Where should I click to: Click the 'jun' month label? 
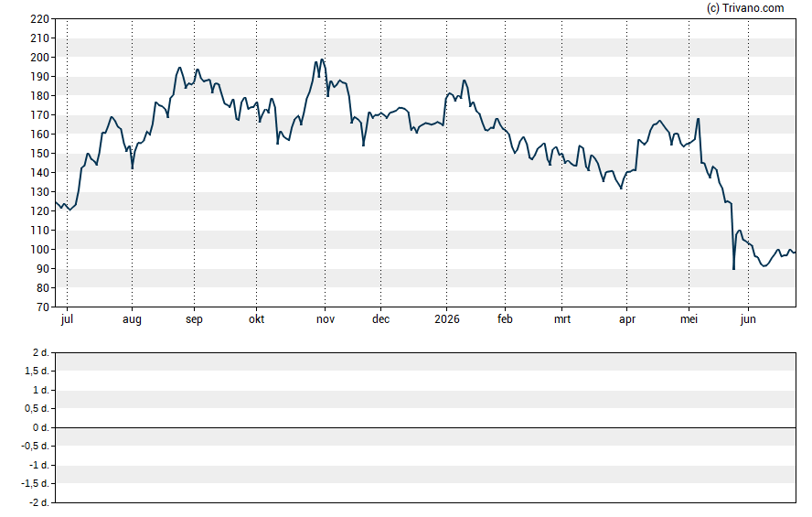pos(748,319)
